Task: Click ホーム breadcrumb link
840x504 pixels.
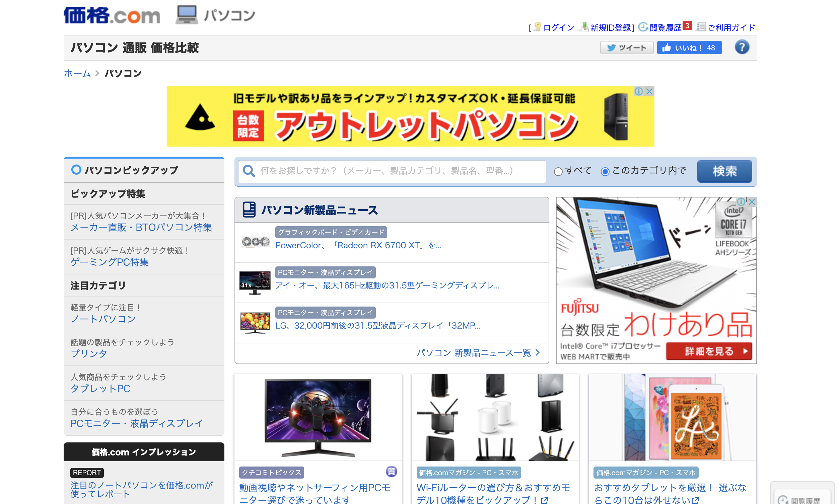Action: [77, 73]
